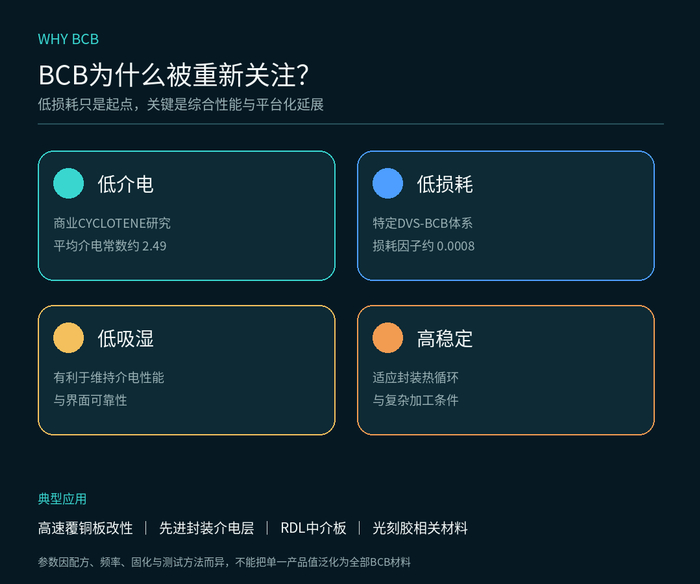Select the 低损耗 card heading
Image resolution: width=700 pixels, height=584 pixels.
[445, 184]
